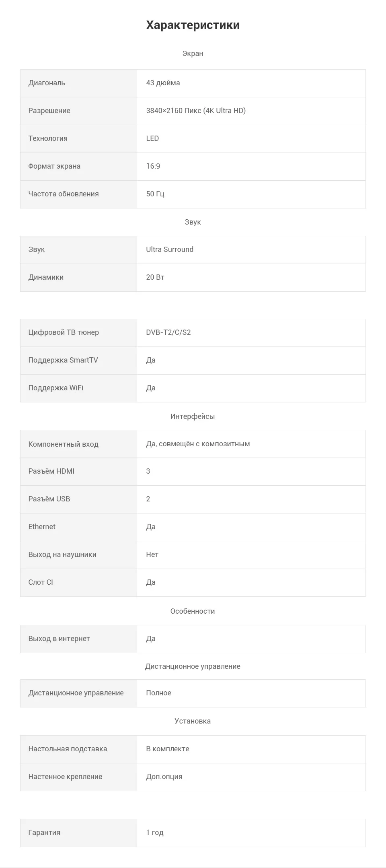Select the Компонентный вход value text
Screen dimensions: 386x868
198,444
